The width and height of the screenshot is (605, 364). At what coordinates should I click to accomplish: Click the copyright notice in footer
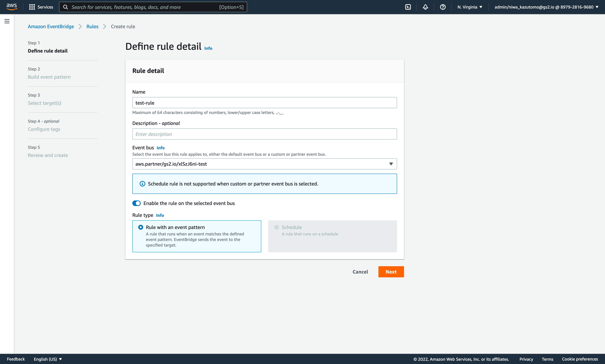pyautogui.click(x=461, y=359)
